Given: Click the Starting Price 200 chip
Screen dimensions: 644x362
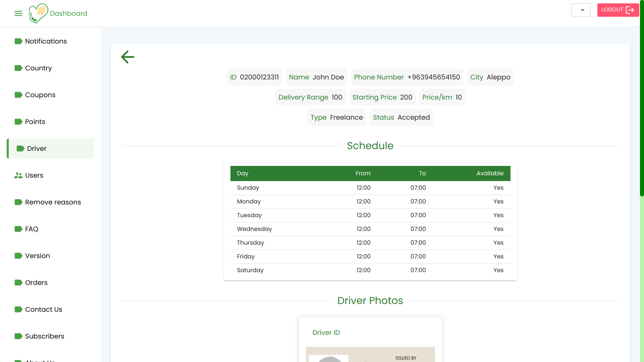Looking at the screenshot, I should 382,97.
